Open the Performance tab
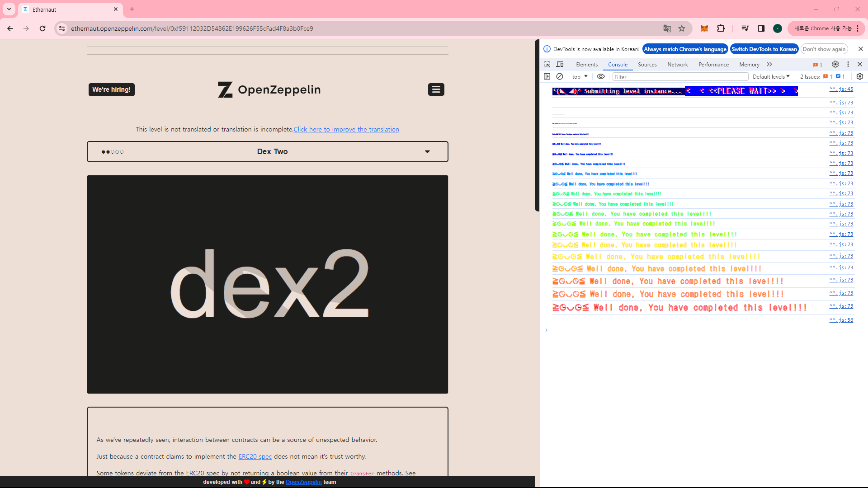The height and width of the screenshot is (488, 868). pyautogui.click(x=714, y=65)
